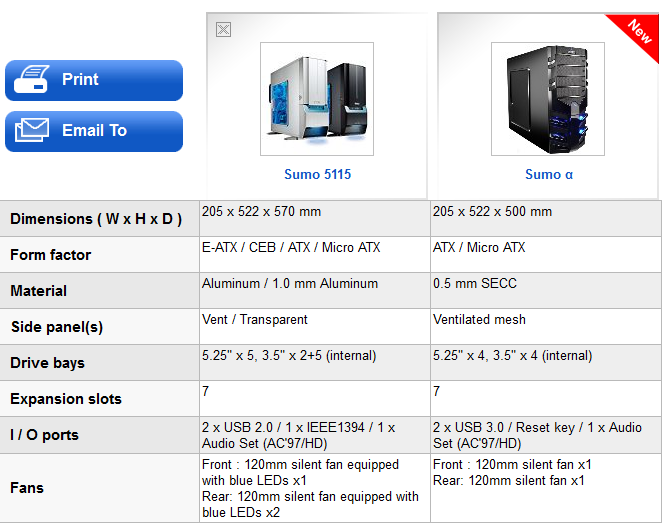This screenshot has width=663, height=526.
Task: Select the Dimensions ( W x H x D ) row header
Action: pos(100,219)
